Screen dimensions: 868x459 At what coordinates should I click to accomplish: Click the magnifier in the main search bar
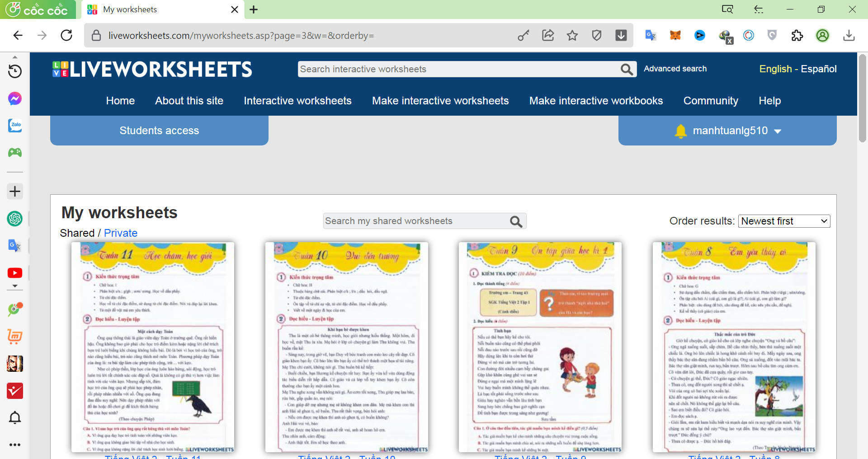pyautogui.click(x=627, y=69)
